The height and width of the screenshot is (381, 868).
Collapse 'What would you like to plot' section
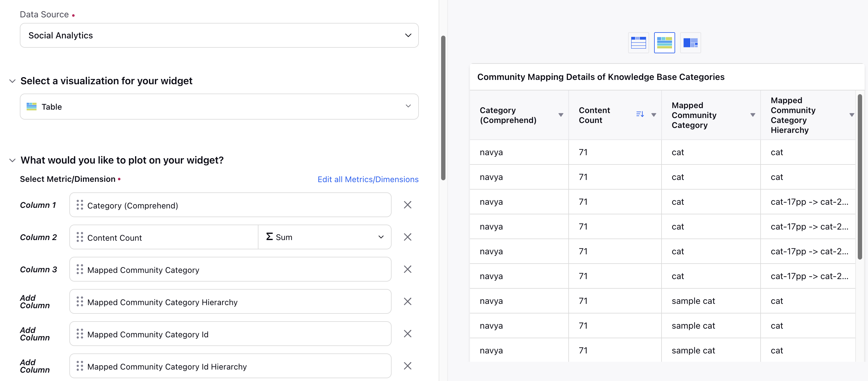(12, 160)
